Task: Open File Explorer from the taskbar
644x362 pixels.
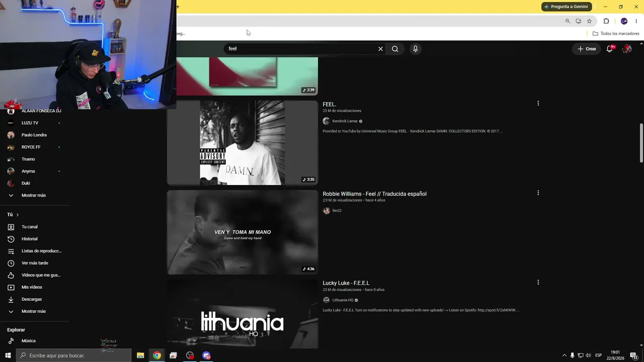Action: (x=140, y=355)
